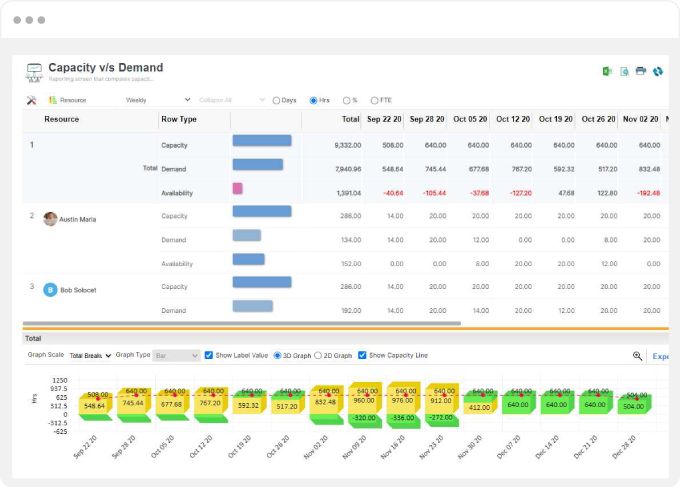The height and width of the screenshot is (487, 680).
Task: Open the settings tools wrench icon
Action: click(31, 100)
